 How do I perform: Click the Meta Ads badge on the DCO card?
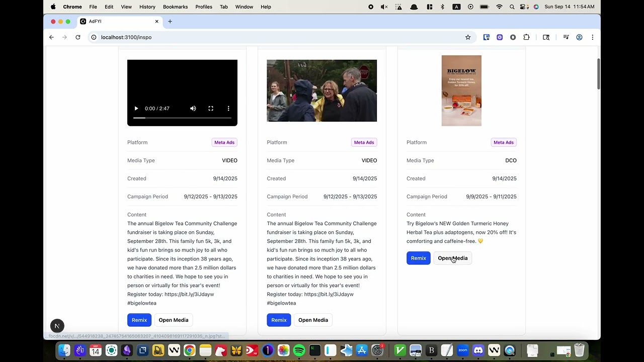pyautogui.click(x=504, y=142)
